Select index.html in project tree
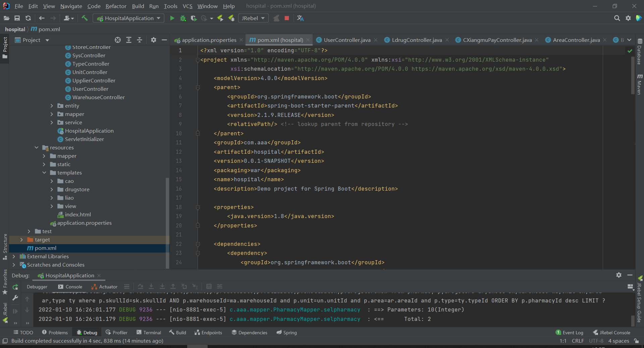The height and width of the screenshot is (348, 644). 74,214
